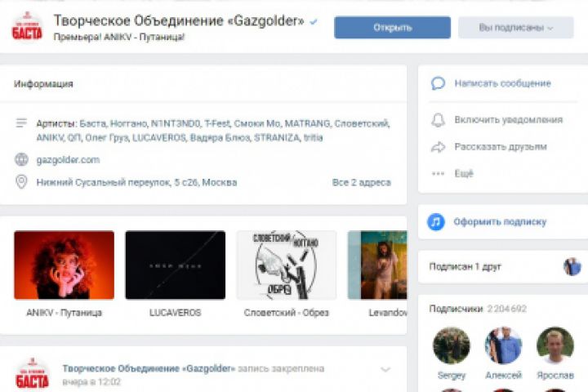Open artist link ANIKV
The height and width of the screenshot is (392, 588).
(x=50, y=138)
